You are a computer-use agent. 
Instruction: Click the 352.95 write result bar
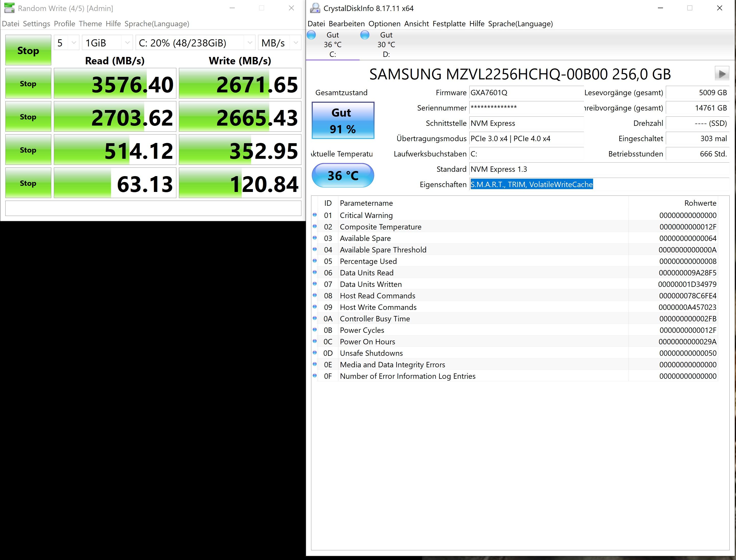(240, 150)
